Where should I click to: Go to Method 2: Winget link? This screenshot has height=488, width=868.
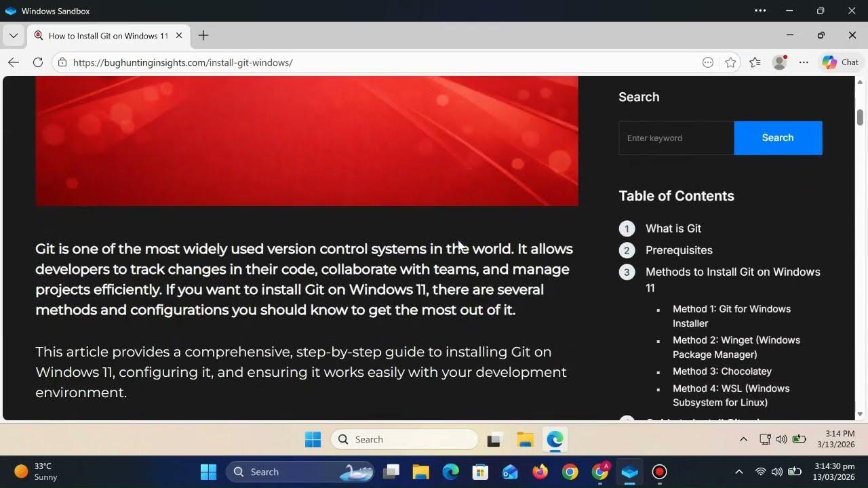[x=736, y=347]
